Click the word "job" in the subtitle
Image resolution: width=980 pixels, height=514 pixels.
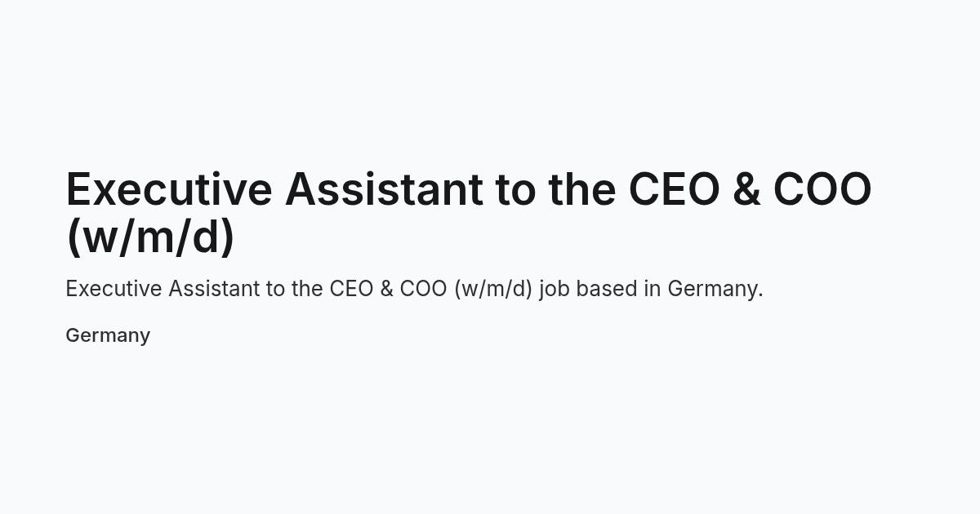[555, 290]
